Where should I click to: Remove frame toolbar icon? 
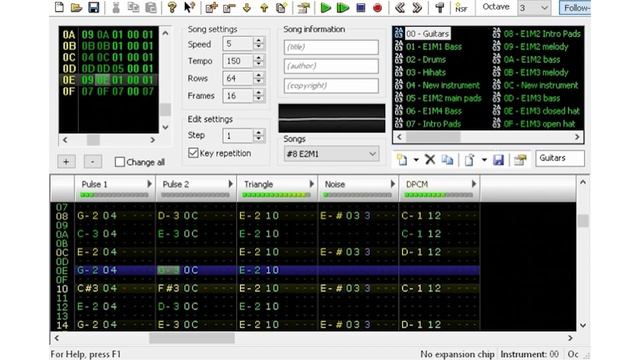point(229,7)
